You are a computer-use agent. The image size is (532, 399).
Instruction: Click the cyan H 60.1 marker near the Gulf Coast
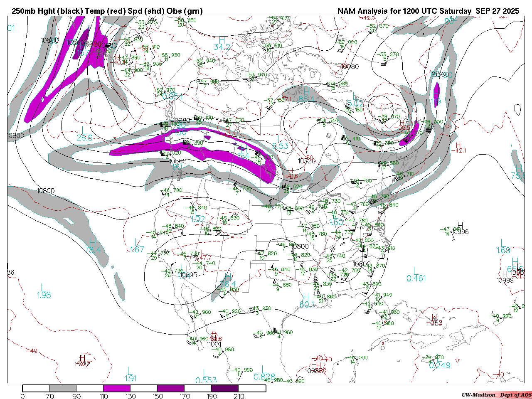coord(306,301)
